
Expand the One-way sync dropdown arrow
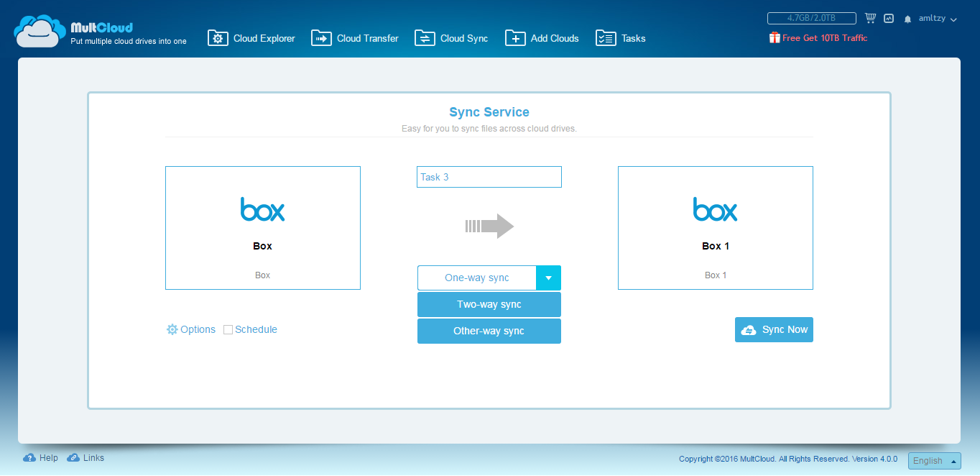(548, 278)
